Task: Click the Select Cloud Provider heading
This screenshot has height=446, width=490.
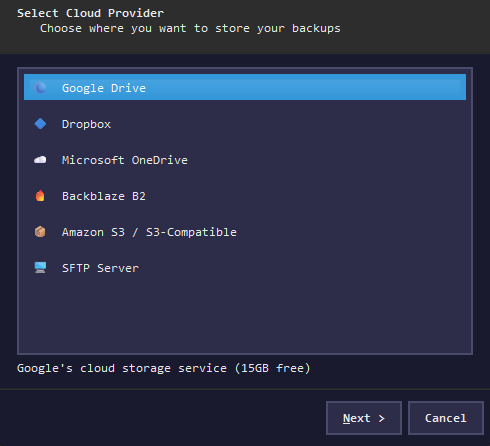Action: pyautogui.click(x=90, y=13)
